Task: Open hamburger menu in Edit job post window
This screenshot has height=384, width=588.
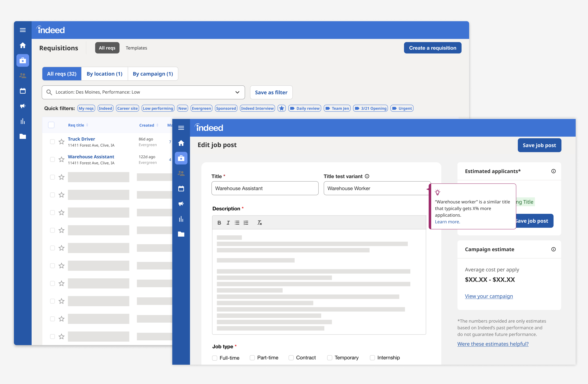Action: [181, 128]
